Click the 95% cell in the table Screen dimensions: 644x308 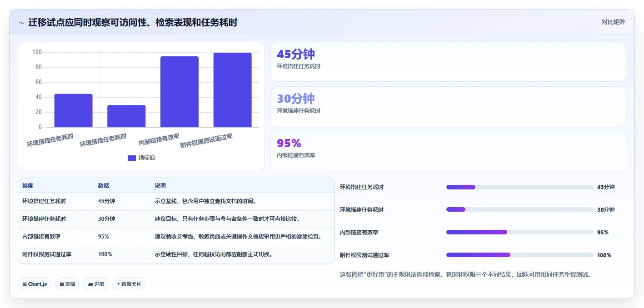104,237
